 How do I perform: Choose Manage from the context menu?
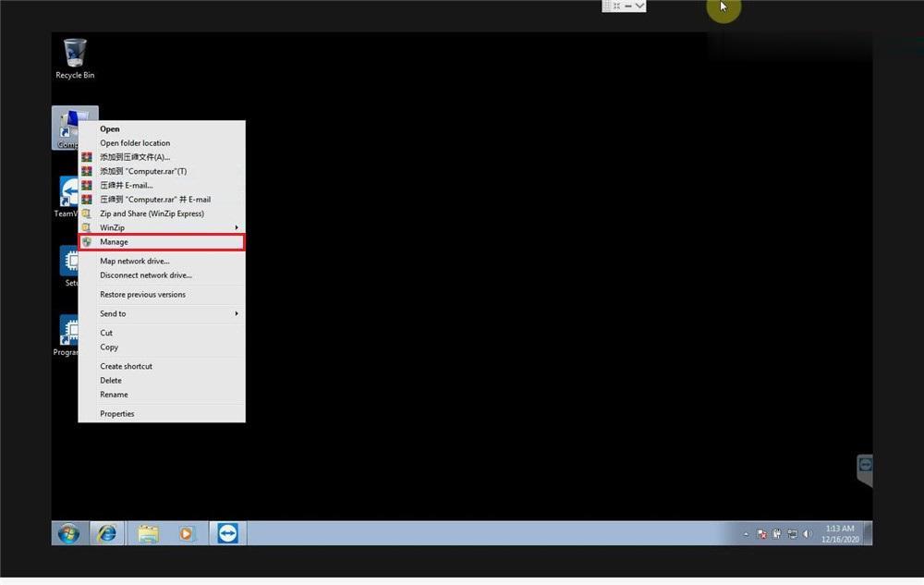162,242
